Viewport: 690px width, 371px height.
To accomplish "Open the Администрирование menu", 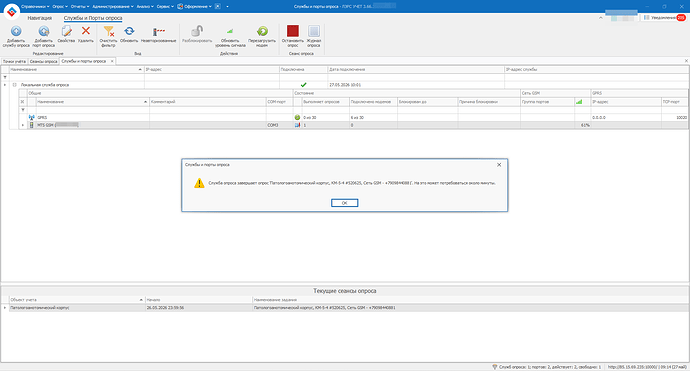I will click(113, 7).
